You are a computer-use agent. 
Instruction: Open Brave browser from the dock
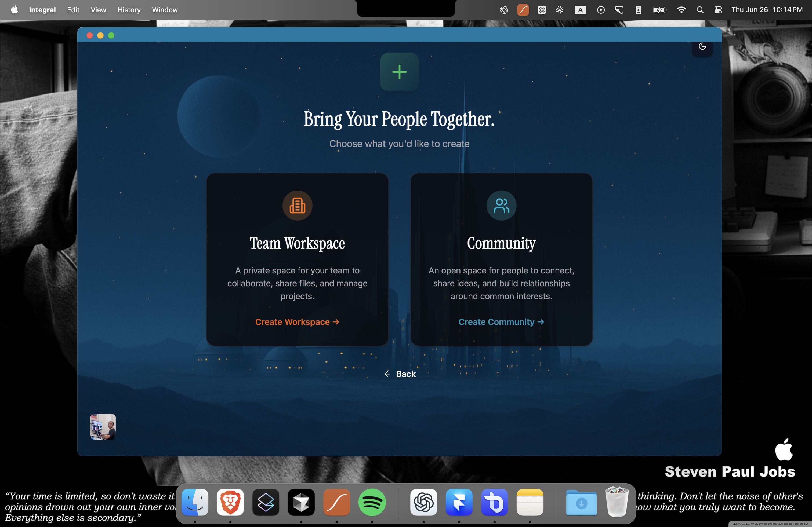pyautogui.click(x=230, y=502)
